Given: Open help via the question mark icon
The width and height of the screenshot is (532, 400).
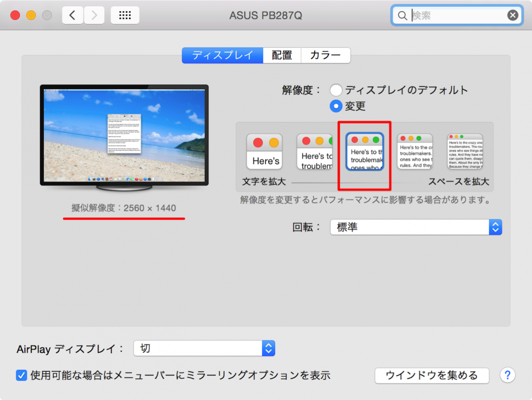Looking at the screenshot, I should tap(507, 375).
